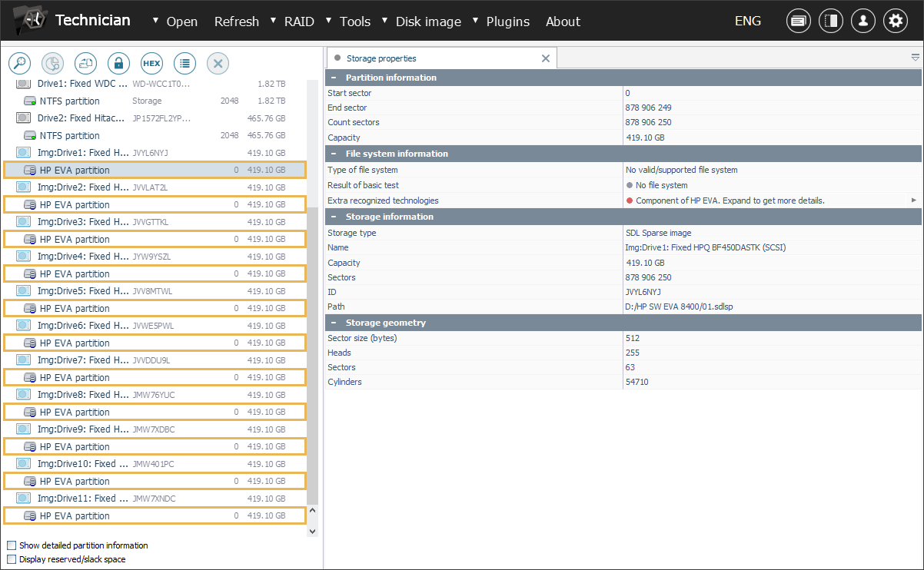Toggle the panel layout icon in top bar
This screenshot has width=924, height=570.
pyautogui.click(x=831, y=21)
